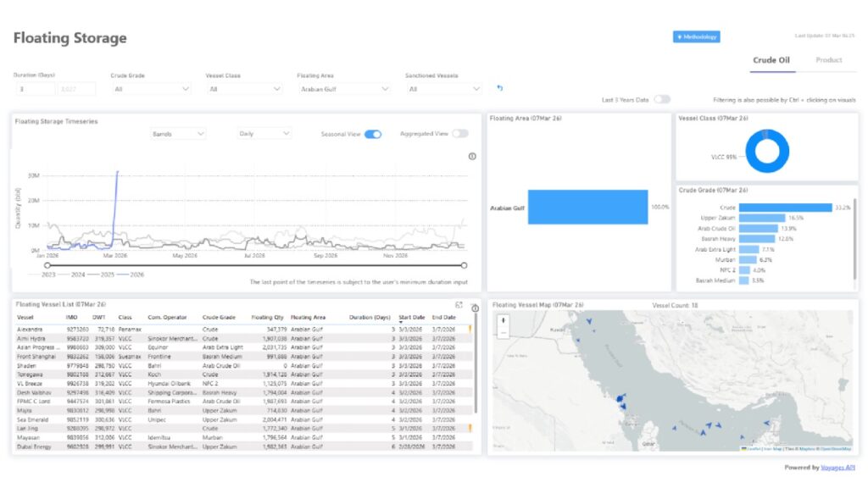Click the warning flag on Alexandra row

(470, 328)
